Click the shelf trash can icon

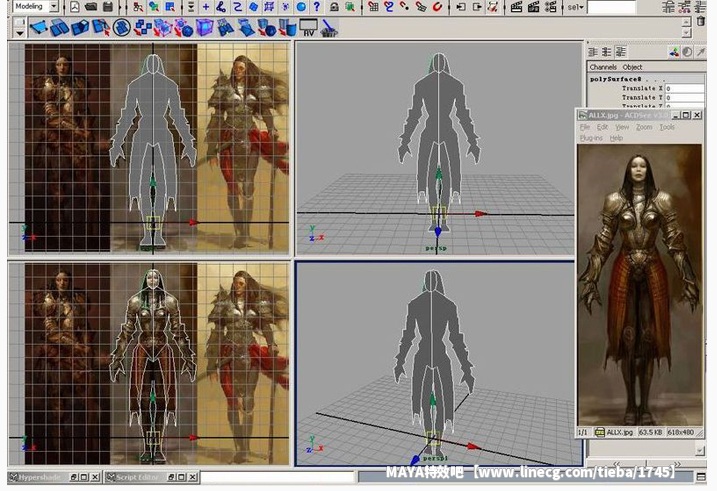click(x=701, y=21)
